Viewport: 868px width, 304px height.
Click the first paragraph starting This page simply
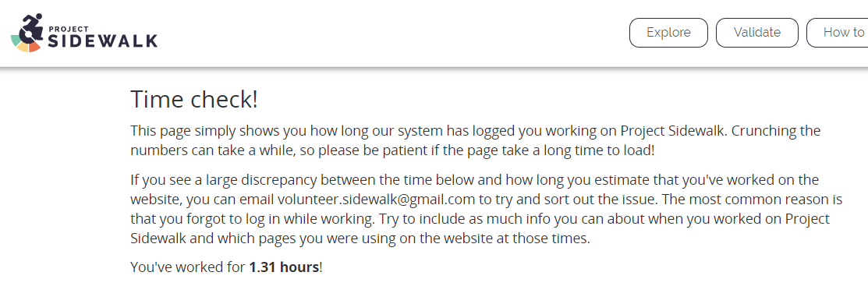coord(476,140)
